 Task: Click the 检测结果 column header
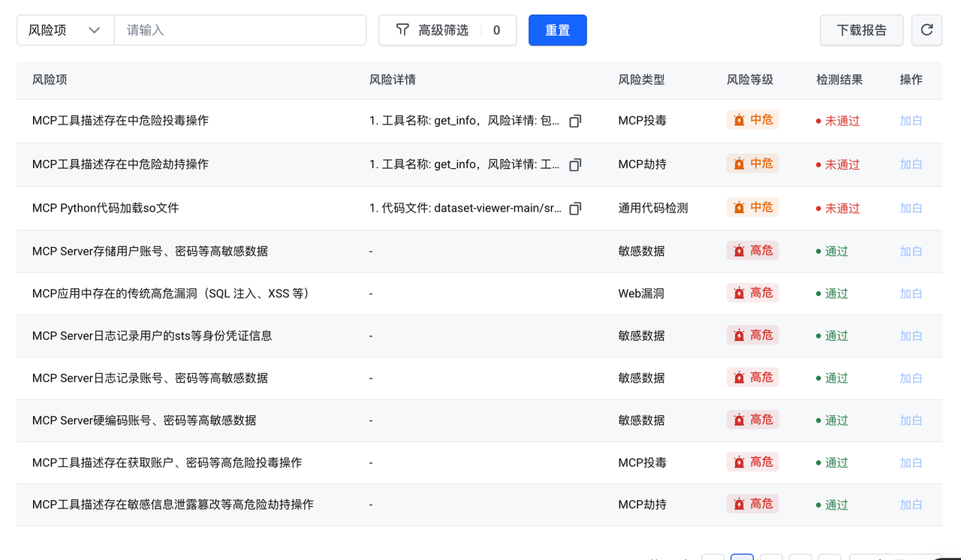[x=839, y=80]
